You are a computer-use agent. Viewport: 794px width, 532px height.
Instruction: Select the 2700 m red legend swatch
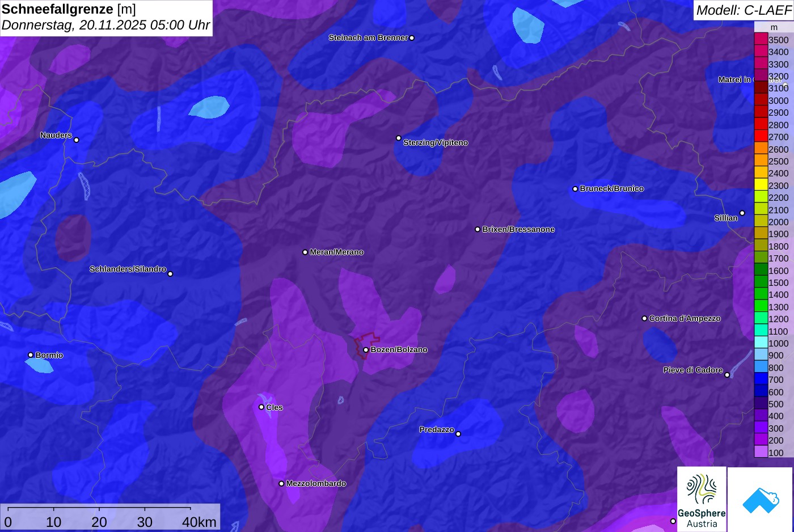click(761, 137)
